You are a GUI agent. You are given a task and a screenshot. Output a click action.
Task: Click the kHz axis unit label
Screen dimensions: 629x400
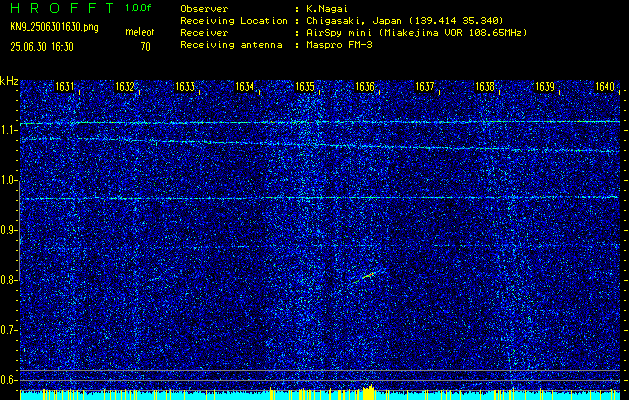(x=9, y=81)
